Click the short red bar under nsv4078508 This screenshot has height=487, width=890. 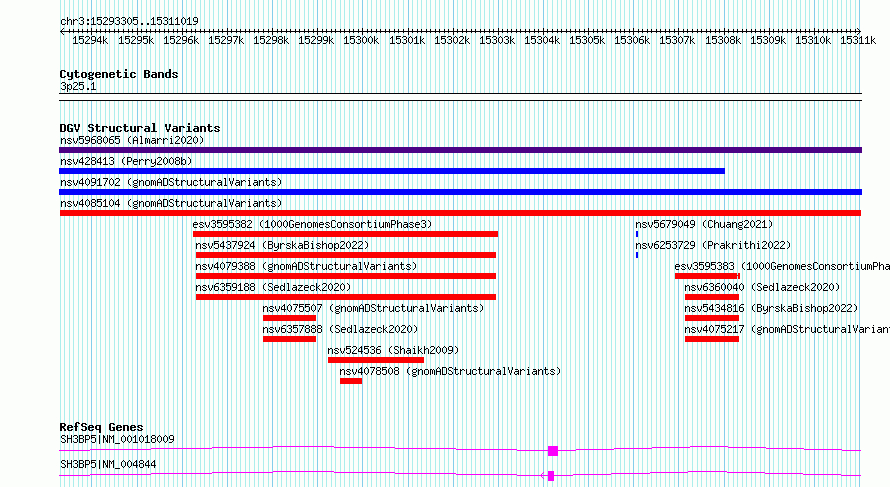coord(351,381)
